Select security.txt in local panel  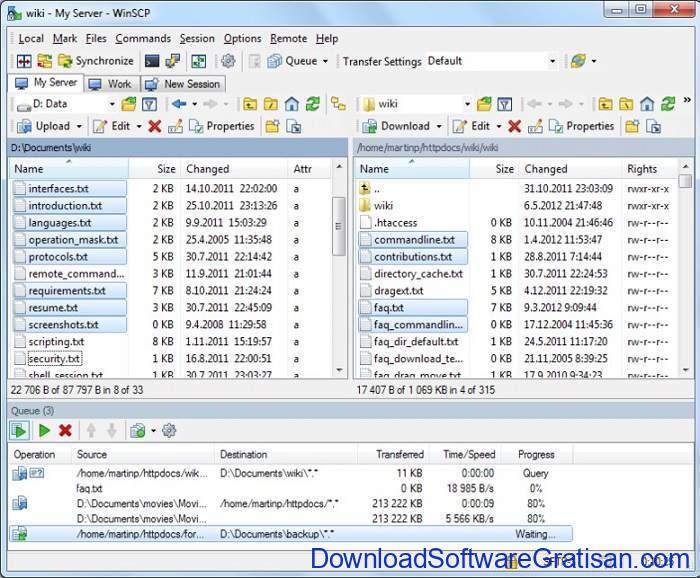coord(54,359)
